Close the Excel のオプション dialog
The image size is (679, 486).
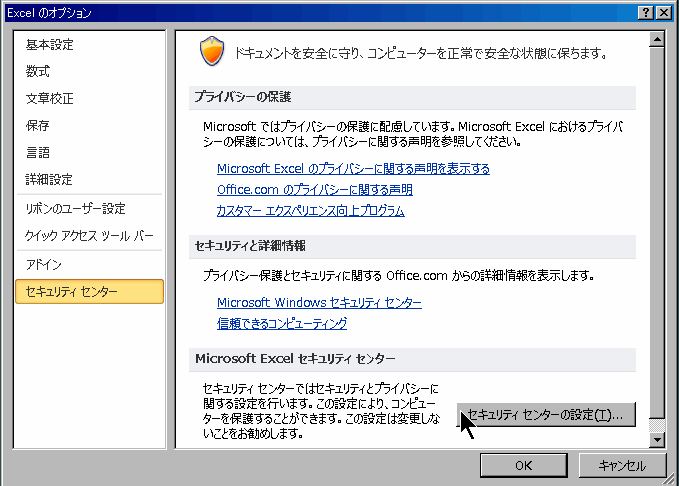point(664,13)
